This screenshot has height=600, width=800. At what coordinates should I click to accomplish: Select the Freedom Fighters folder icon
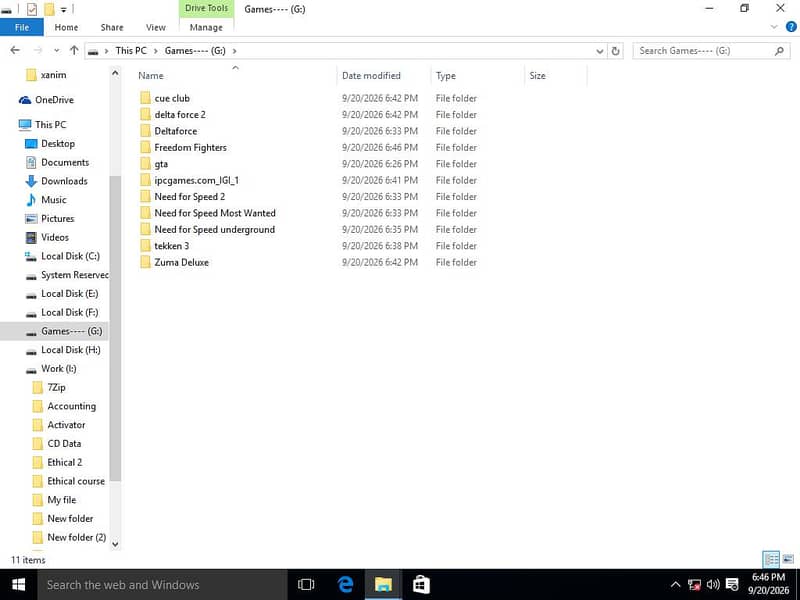pos(145,147)
